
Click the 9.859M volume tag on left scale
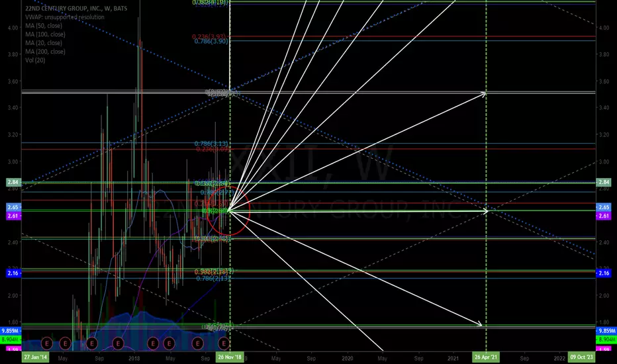(11, 331)
